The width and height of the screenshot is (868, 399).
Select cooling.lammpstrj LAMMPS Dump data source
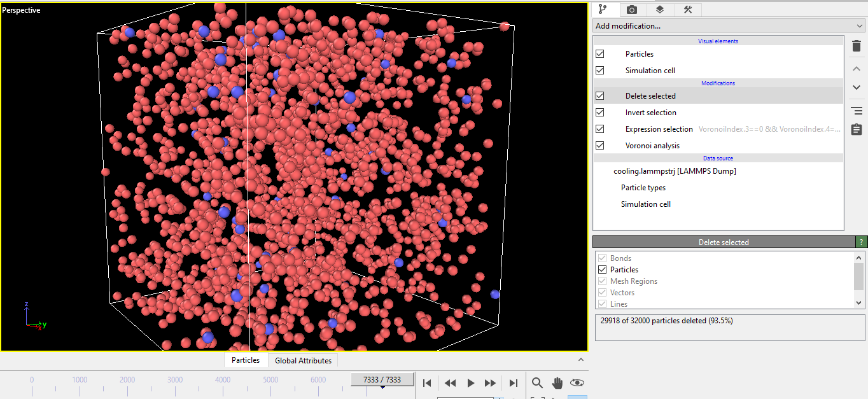coord(675,171)
